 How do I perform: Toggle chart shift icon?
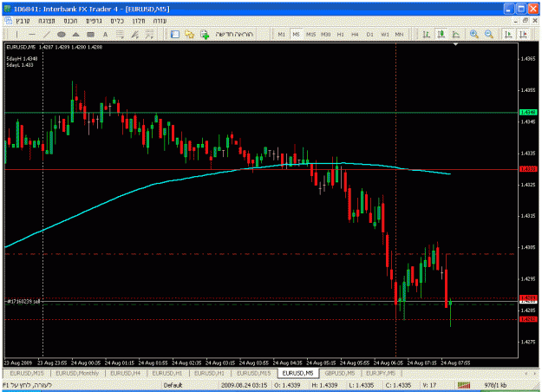click(x=523, y=34)
